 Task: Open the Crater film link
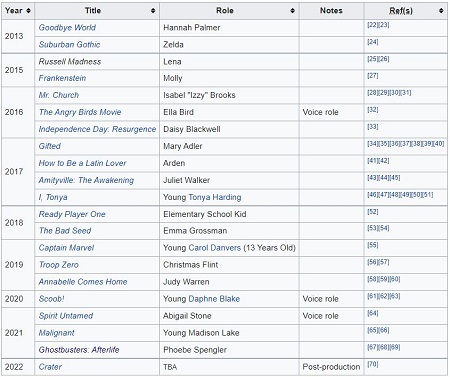tap(50, 367)
